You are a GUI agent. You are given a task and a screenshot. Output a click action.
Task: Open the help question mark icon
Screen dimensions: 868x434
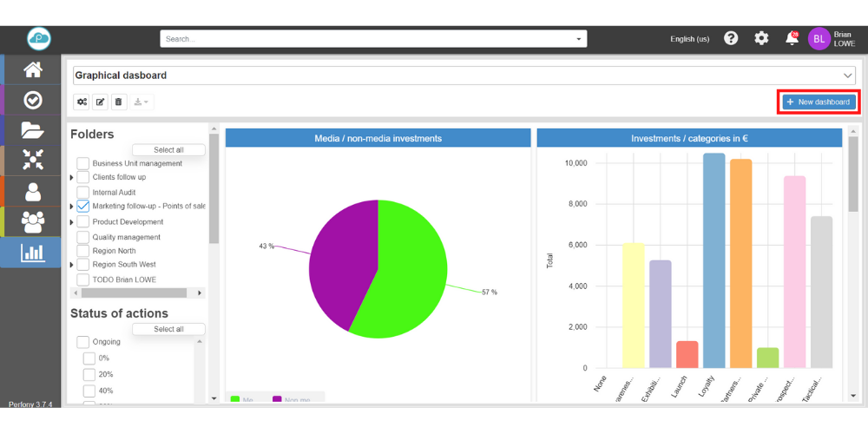click(x=731, y=38)
